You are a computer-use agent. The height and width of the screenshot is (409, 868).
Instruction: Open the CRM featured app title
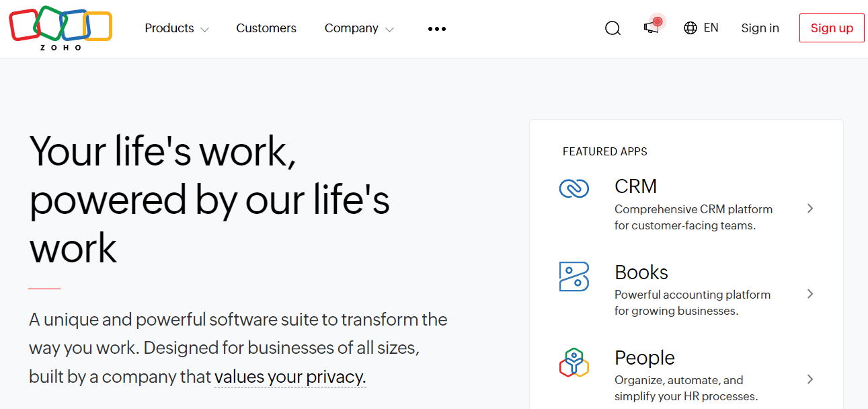click(x=635, y=186)
